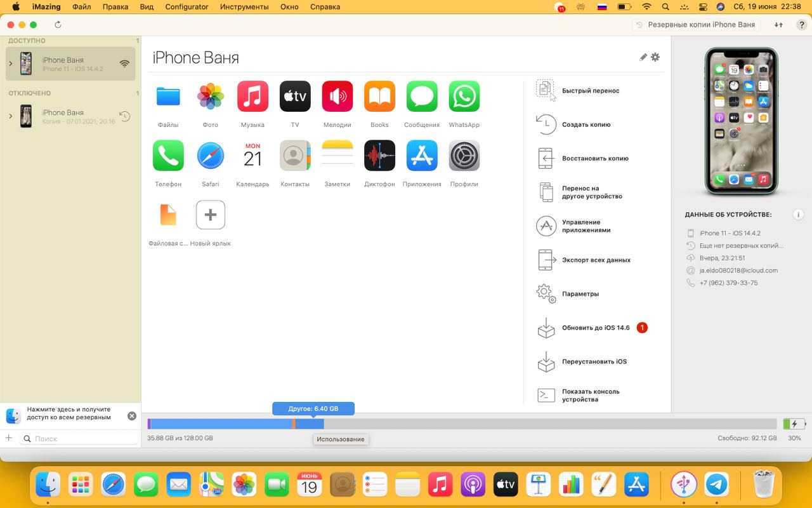Add a Новый ярлык shortcut

pos(211,215)
